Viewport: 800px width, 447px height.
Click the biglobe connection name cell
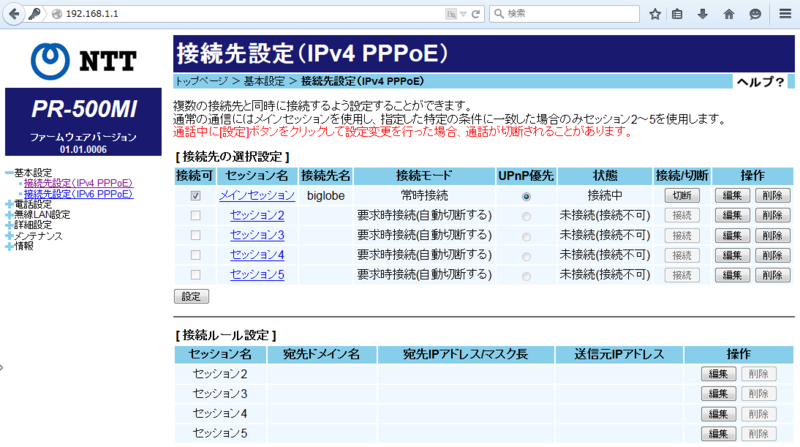(x=326, y=196)
